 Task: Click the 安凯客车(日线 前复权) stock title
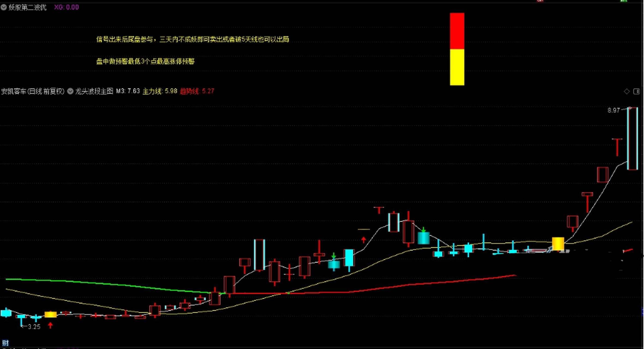33,91
